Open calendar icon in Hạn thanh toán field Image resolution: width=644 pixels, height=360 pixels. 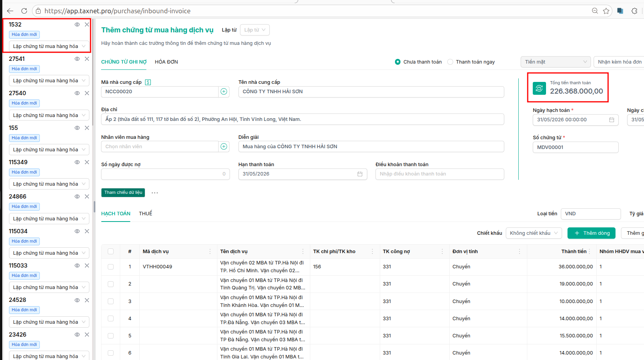pos(360,174)
